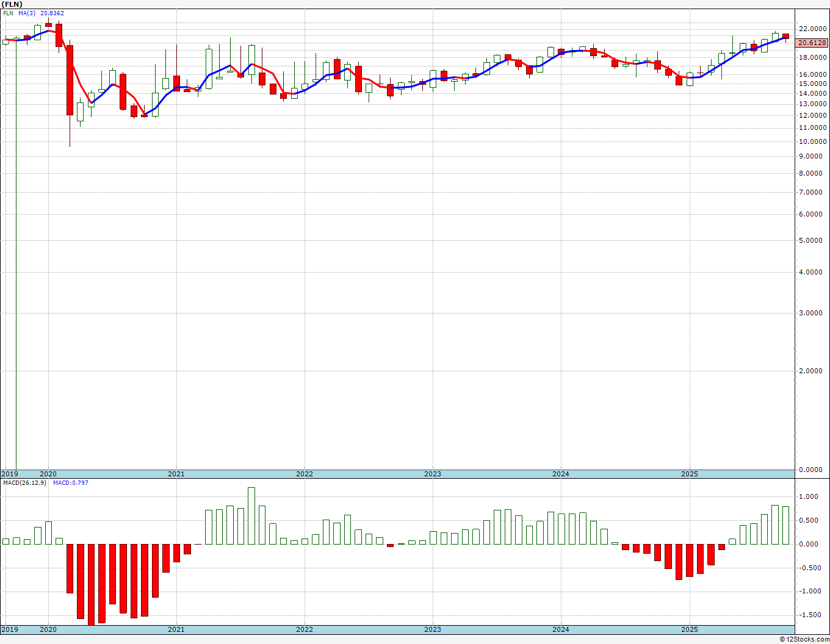Click the 12.0000 price axis label

(814, 115)
